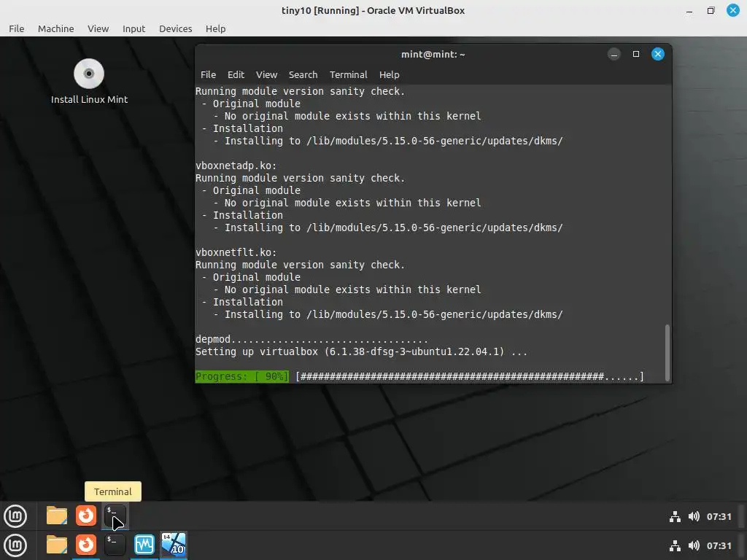Click the Terminal launcher in the host panel
The image size is (747, 560).
tap(115, 545)
